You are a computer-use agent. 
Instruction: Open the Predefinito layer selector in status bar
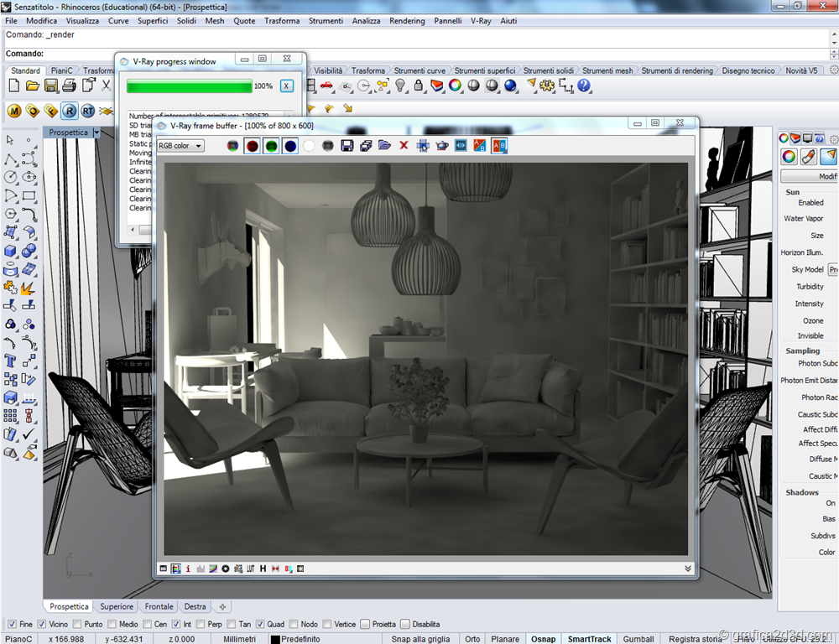tap(300, 639)
